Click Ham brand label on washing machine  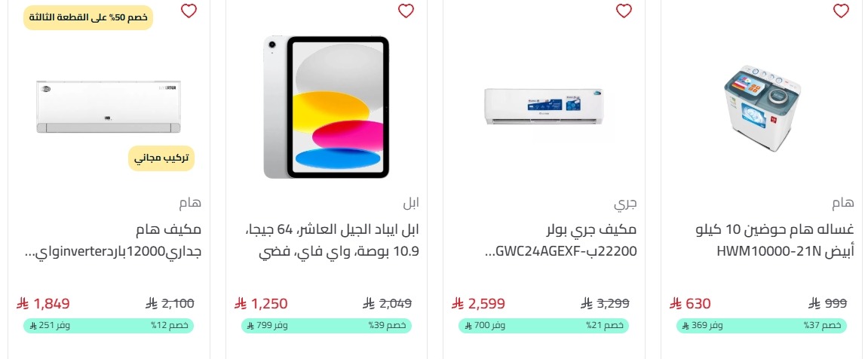coord(843,203)
